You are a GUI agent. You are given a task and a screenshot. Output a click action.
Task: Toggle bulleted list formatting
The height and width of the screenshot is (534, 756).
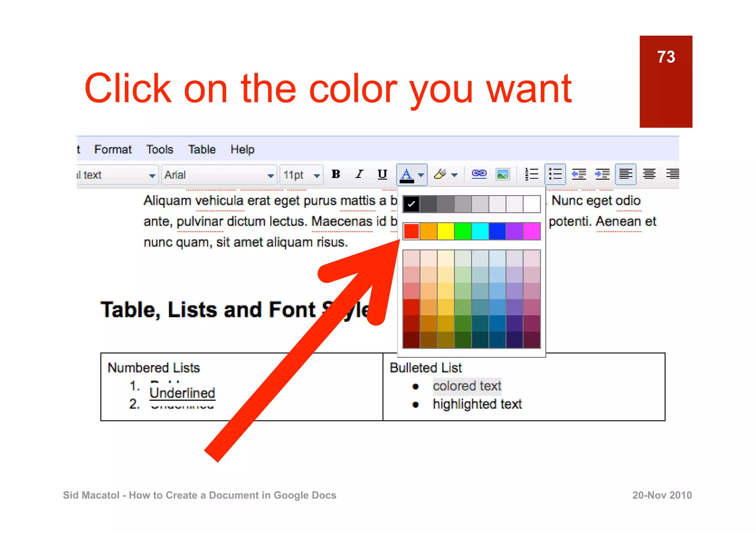(x=555, y=174)
